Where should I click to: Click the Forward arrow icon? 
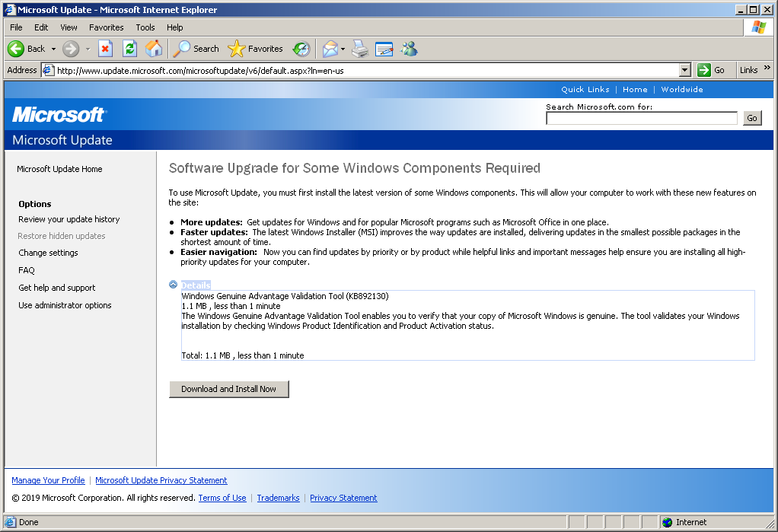tap(71, 49)
